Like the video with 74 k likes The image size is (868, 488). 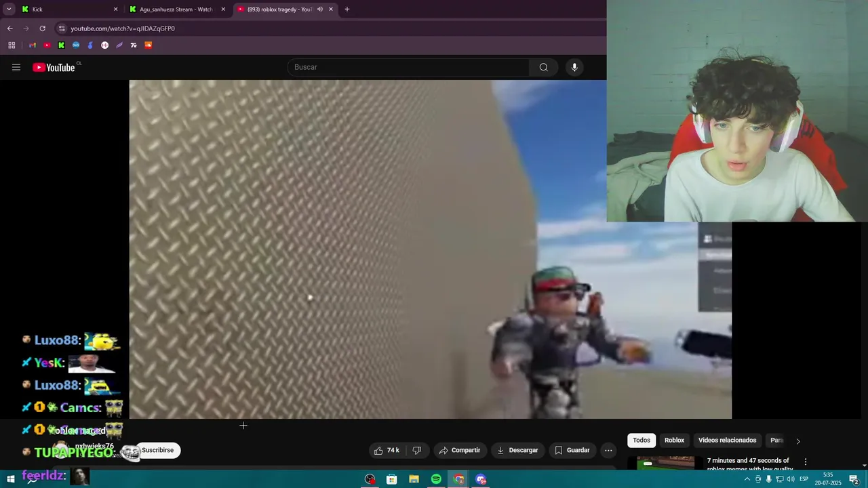tap(387, 450)
